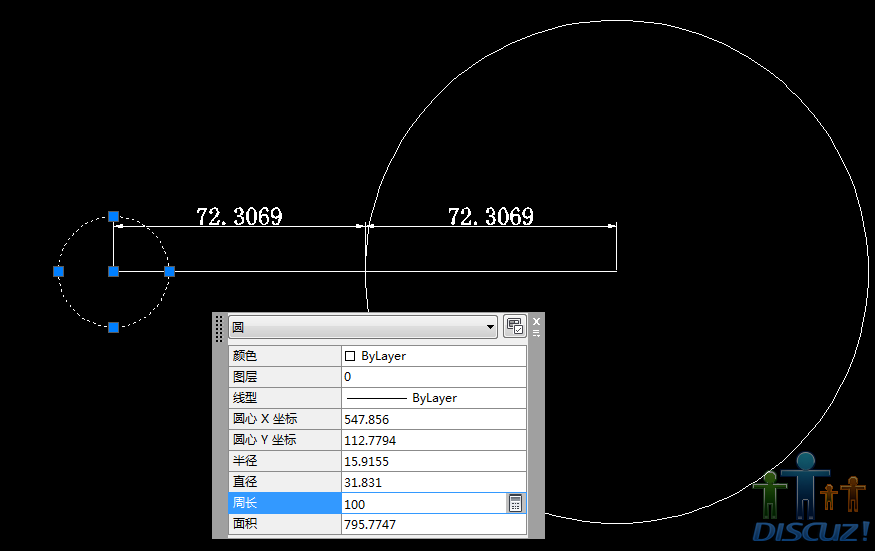Click the 线型 ByLayer linetype field

[434, 398]
